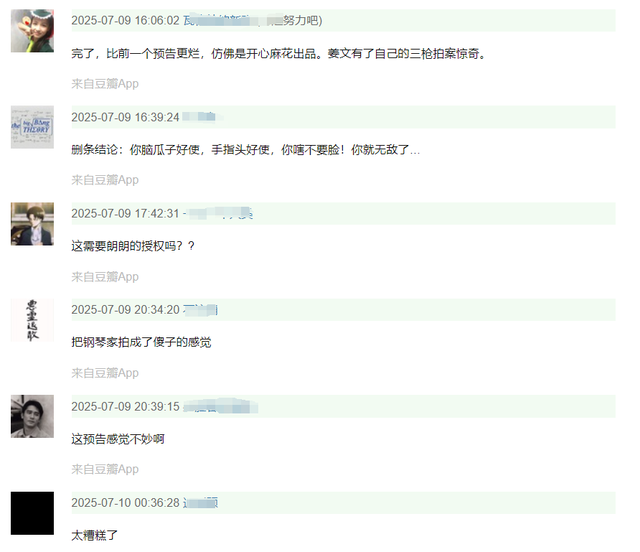Click username after the 17:42:31 timestamp
This screenshot has width=640, height=552.
(218, 214)
